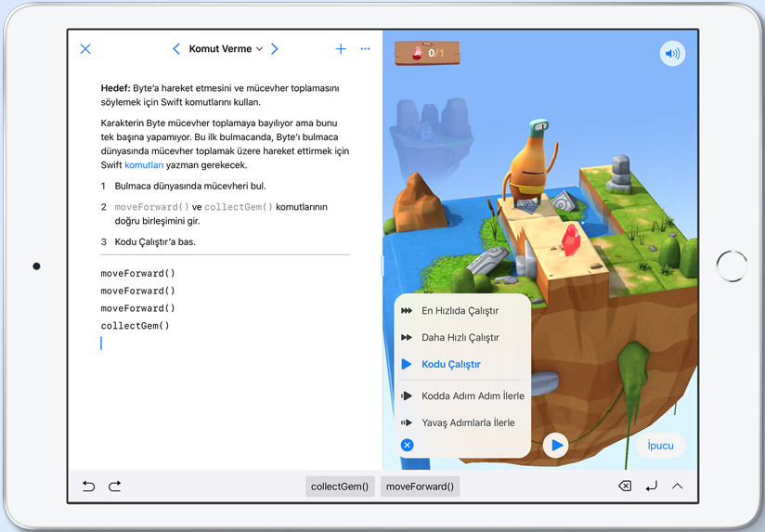
Task: Tap the plus icon to add content
Action: coord(341,49)
